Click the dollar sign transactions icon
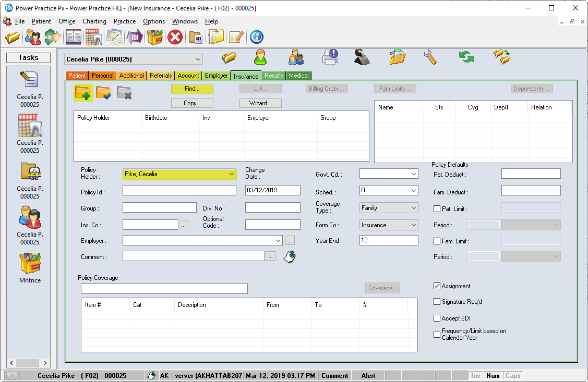Screen dimensions: 588x382 pos(53,37)
